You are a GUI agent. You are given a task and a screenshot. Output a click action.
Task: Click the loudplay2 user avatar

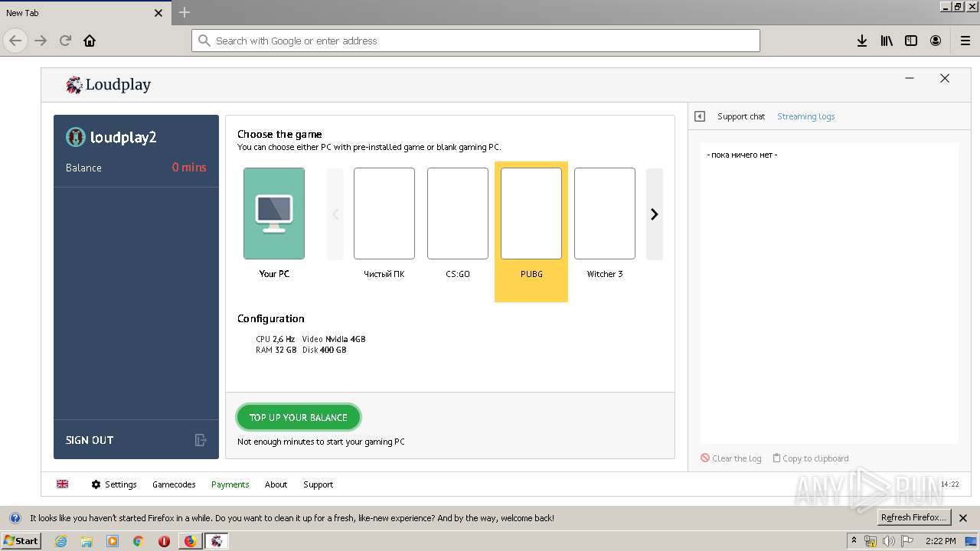[x=75, y=137]
